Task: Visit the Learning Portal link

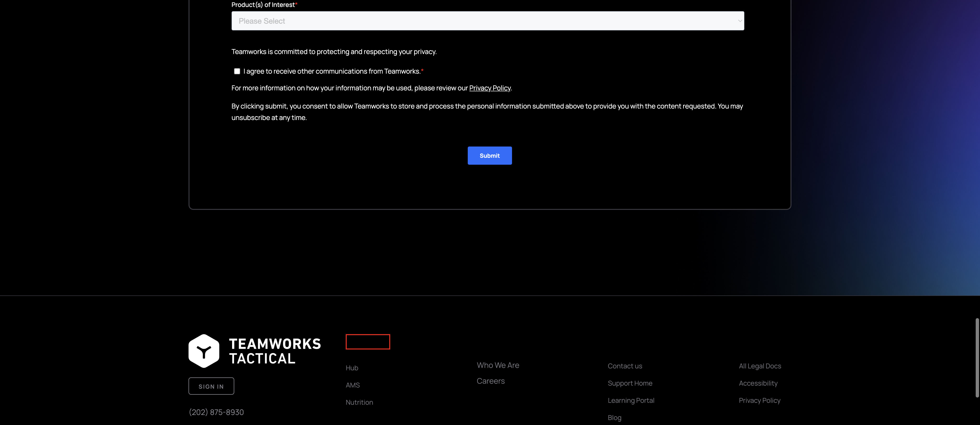Action: pos(631,400)
